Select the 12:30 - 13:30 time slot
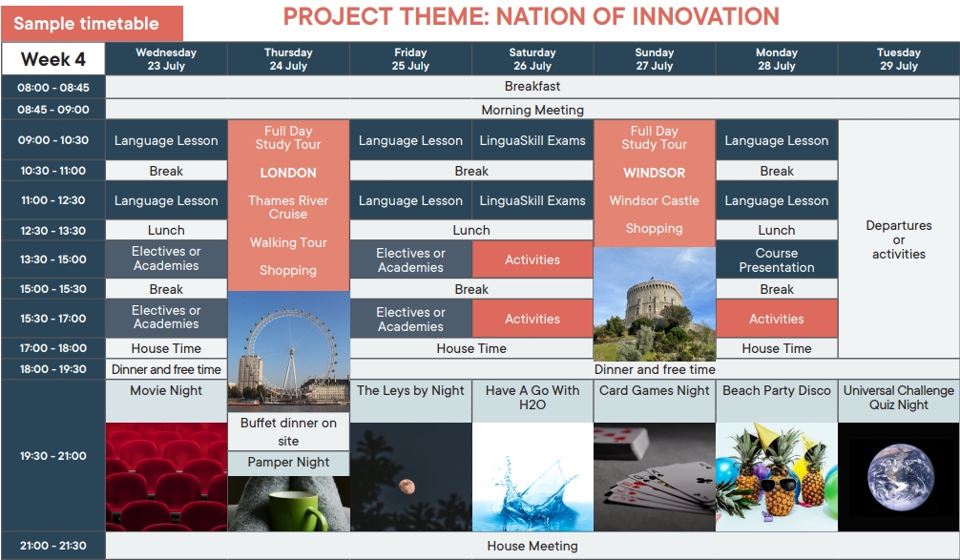This screenshot has height=560, width=960. click(53, 230)
